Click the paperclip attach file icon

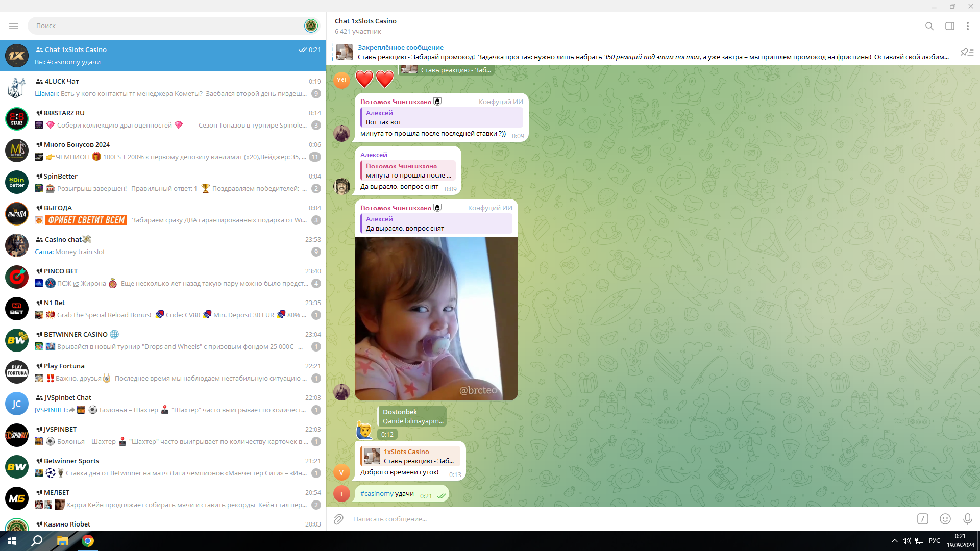(x=338, y=519)
